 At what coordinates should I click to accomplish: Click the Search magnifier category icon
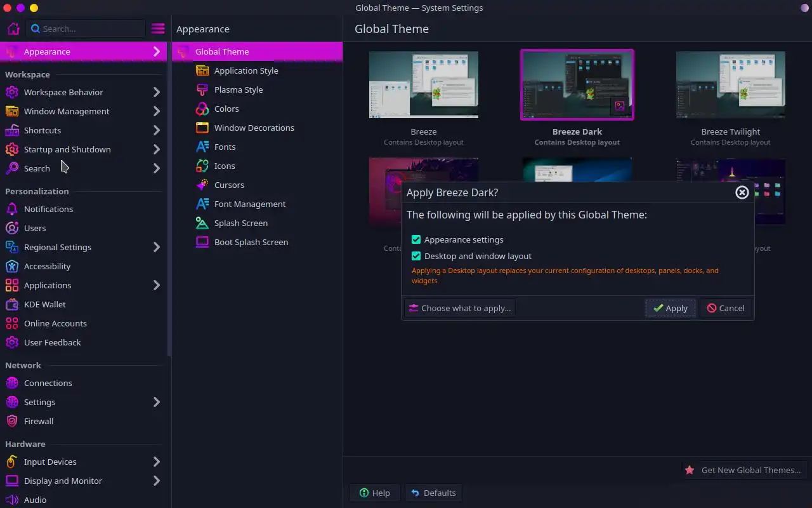(12, 168)
